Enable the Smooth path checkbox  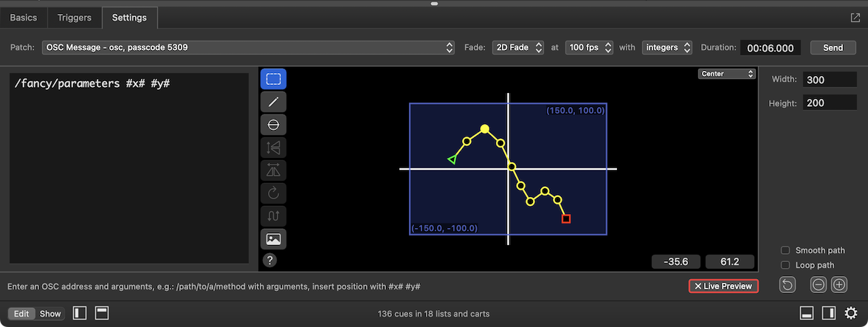click(785, 251)
